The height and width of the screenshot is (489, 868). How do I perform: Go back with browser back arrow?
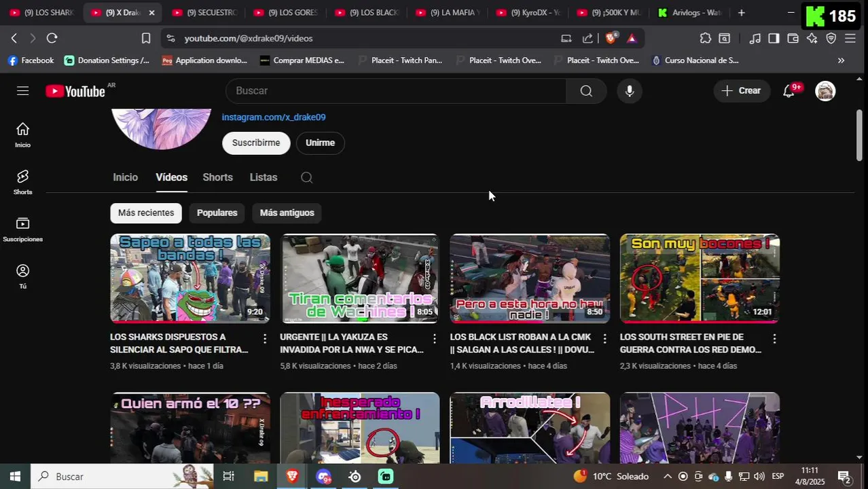click(x=14, y=38)
